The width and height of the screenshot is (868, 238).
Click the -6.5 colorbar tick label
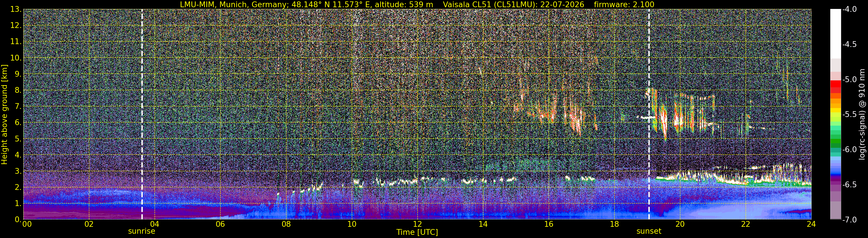tap(849, 184)
